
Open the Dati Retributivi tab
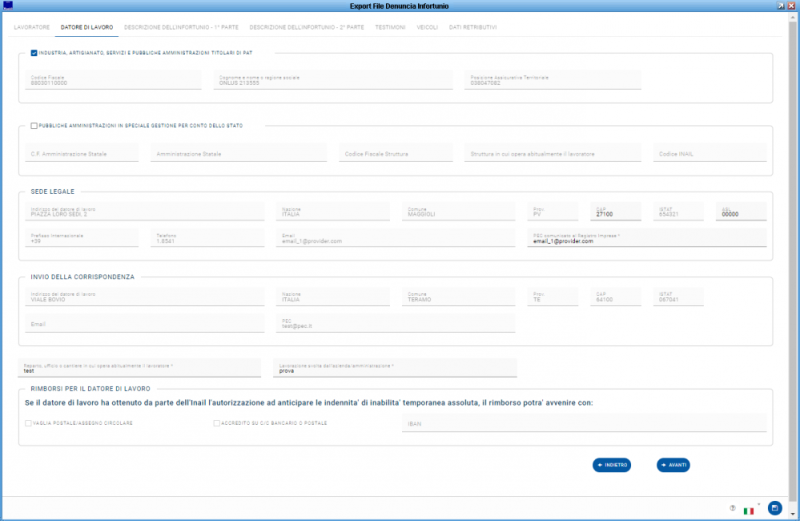pyautogui.click(x=472, y=28)
